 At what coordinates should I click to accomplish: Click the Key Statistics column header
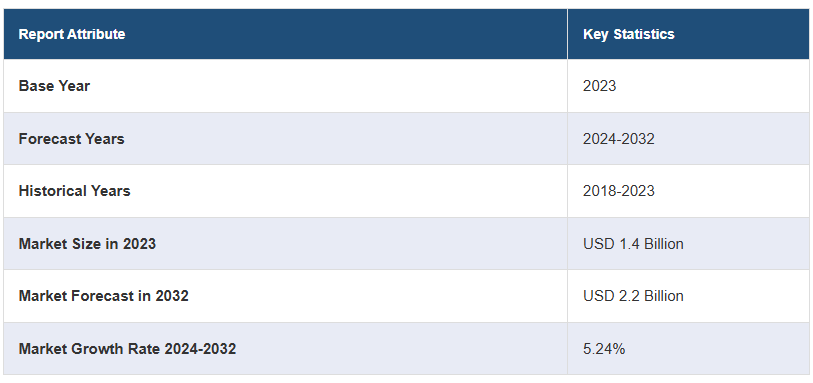pos(688,34)
